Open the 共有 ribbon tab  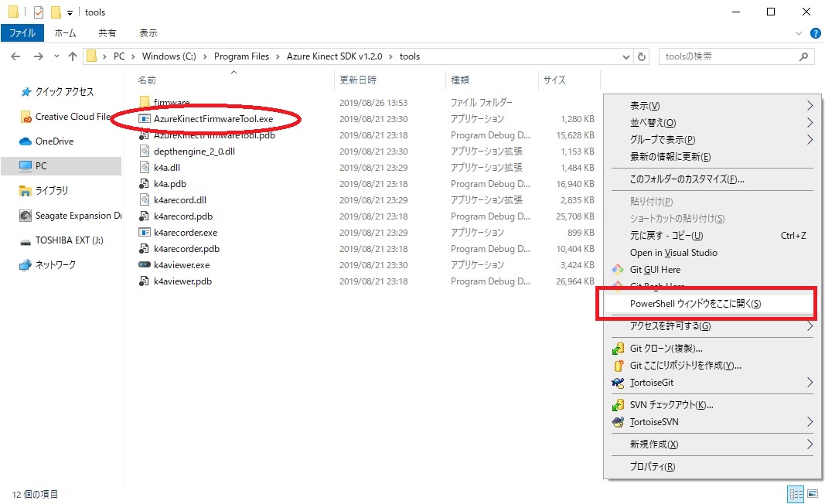[107, 33]
